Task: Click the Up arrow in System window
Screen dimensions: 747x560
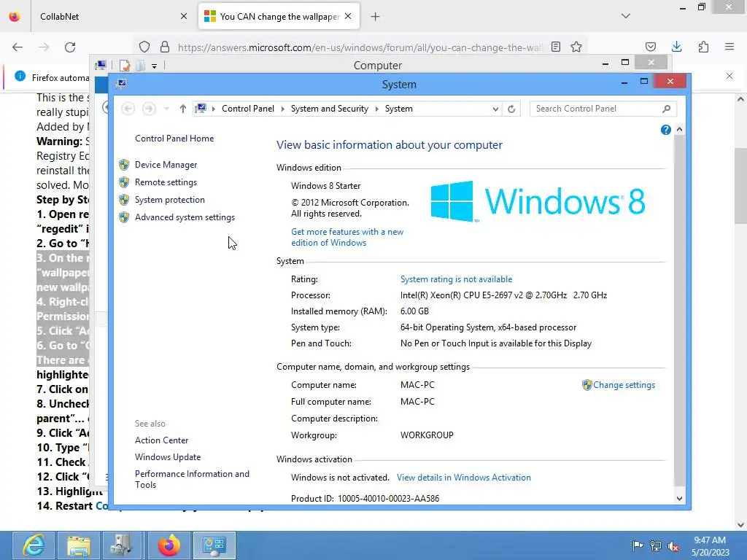Action: 182,109
